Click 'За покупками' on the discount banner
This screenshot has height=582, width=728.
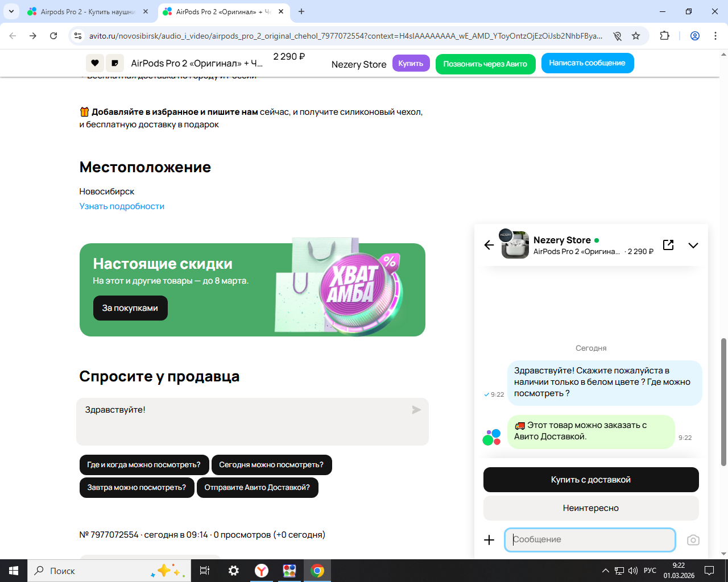pos(130,308)
